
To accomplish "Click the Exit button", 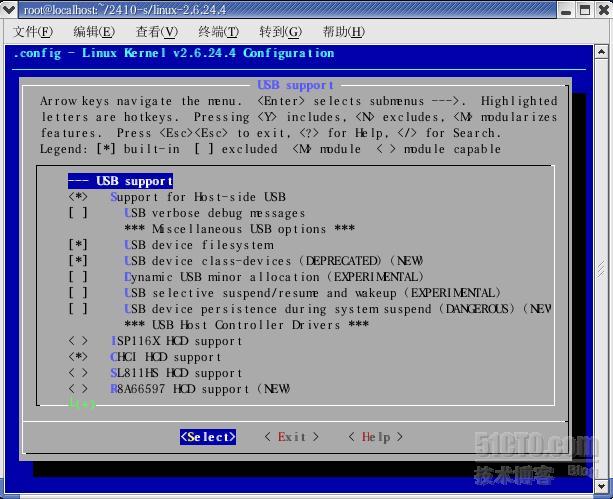I will tap(292, 437).
